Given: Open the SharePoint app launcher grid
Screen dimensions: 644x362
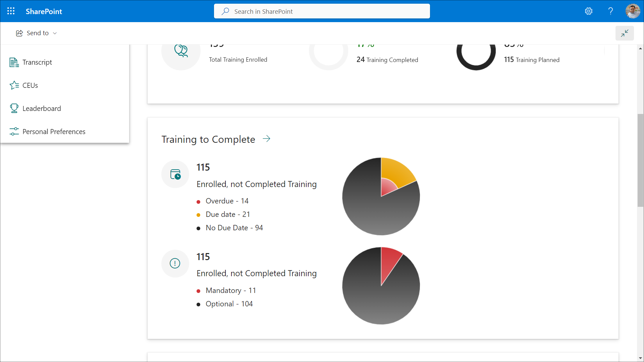Looking at the screenshot, I should point(11,11).
